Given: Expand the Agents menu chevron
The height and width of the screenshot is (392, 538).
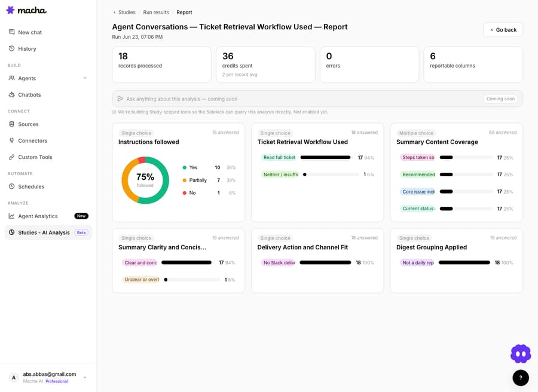Looking at the screenshot, I should (85, 78).
